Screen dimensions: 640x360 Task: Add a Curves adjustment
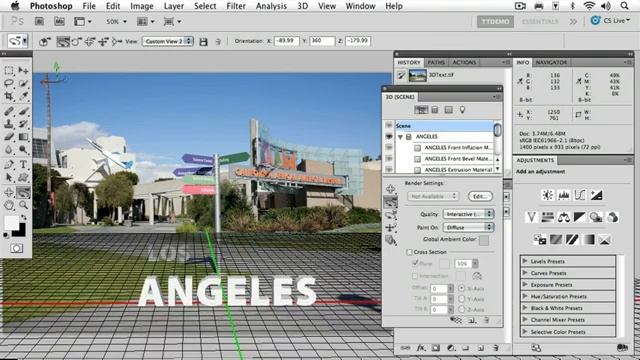point(580,195)
